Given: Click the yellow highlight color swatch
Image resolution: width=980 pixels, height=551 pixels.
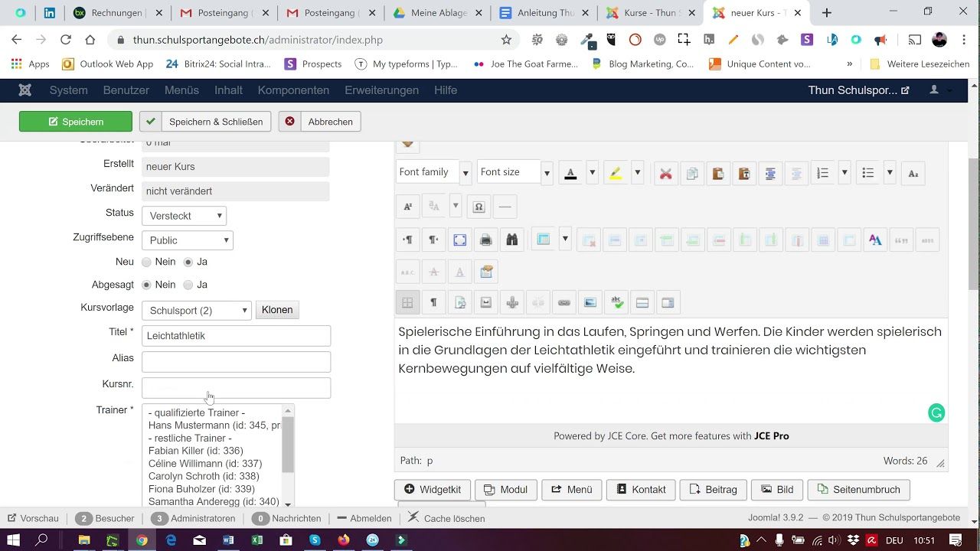Looking at the screenshot, I should [x=616, y=174].
